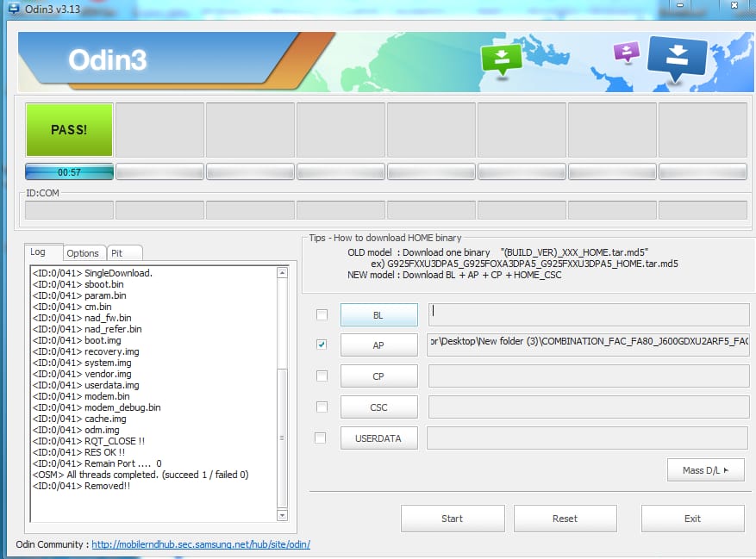Tick the CSC checkbox
Image resolution: width=756 pixels, height=559 pixels.
[322, 407]
